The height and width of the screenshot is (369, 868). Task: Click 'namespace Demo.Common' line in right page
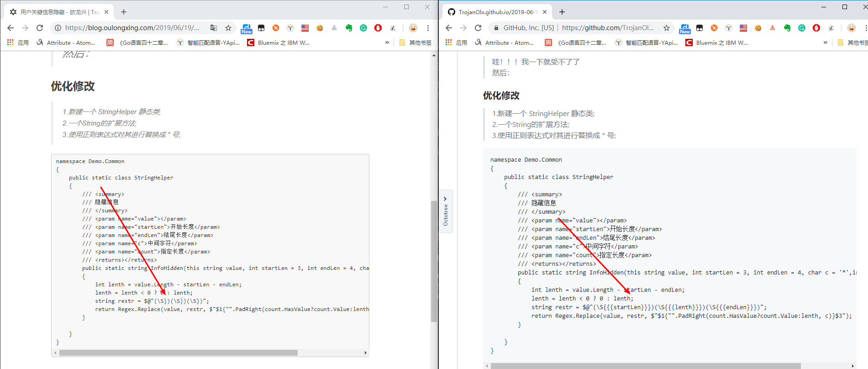pyautogui.click(x=526, y=160)
